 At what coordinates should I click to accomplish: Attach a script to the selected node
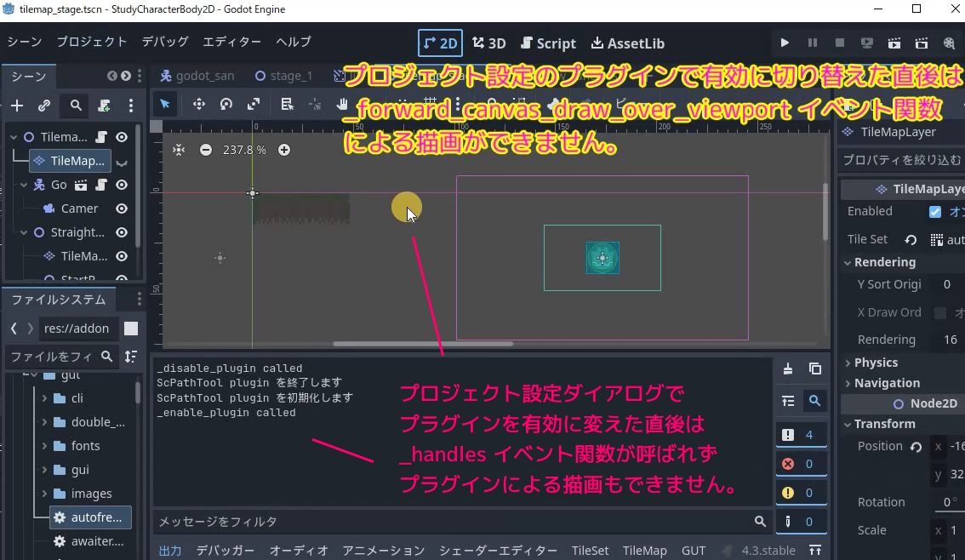(x=104, y=106)
